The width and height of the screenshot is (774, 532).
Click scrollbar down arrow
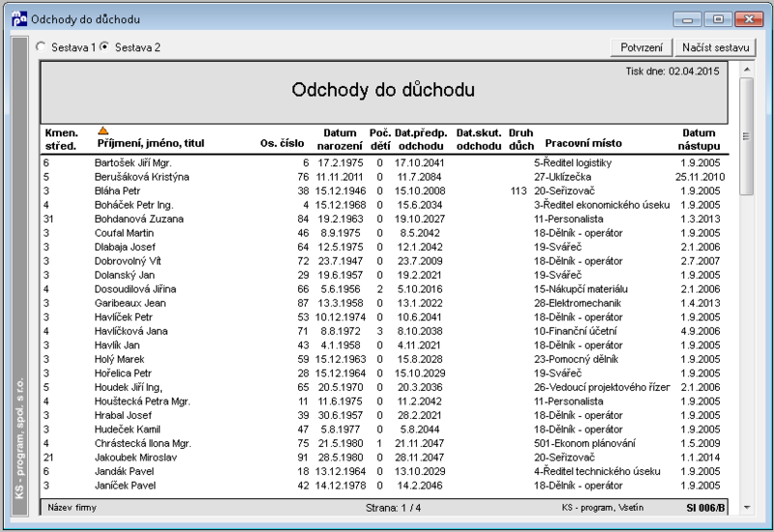pos(746,507)
